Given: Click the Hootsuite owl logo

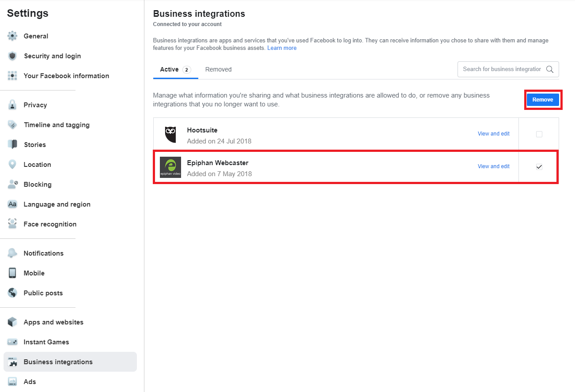Looking at the screenshot, I should (170, 134).
